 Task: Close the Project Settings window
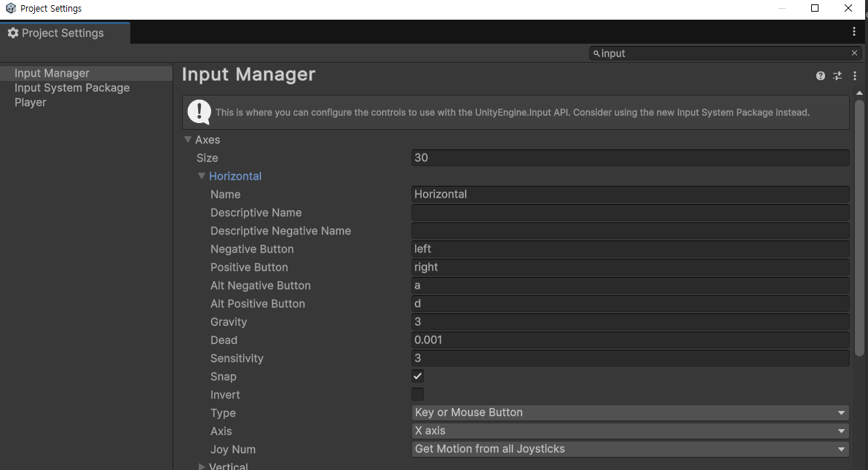pyautogui.click(x=848, y=8)
